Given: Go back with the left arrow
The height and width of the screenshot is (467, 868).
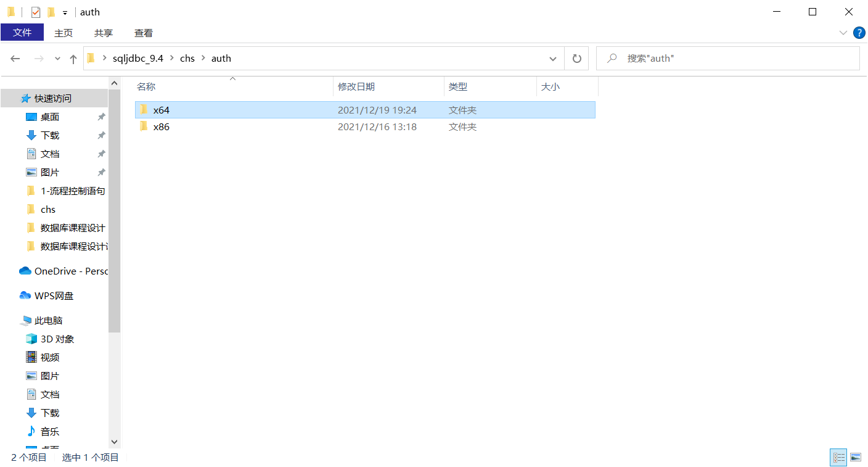Looking at the screenshot, I should click(x=15, y=59).
